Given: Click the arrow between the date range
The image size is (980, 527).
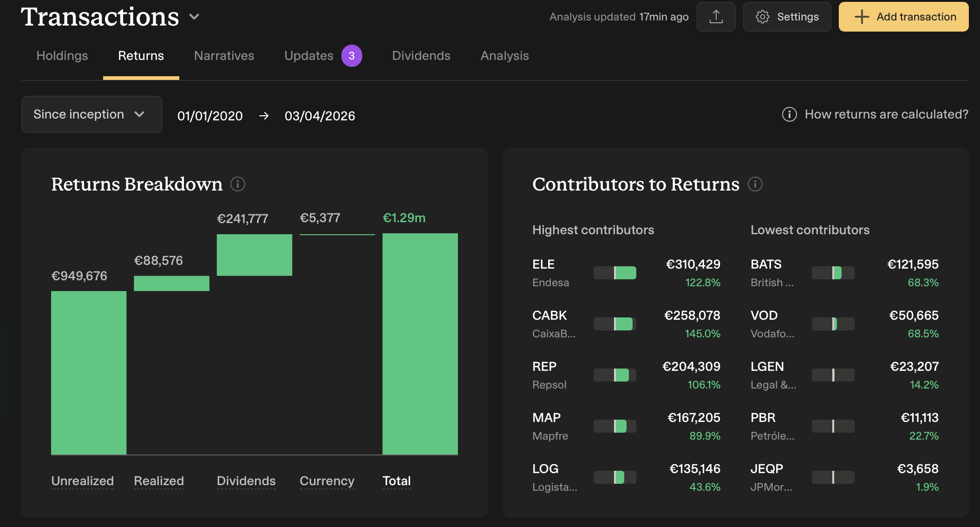Looking at the screenshot, I should pyautogui.click(x=264, y=116).
